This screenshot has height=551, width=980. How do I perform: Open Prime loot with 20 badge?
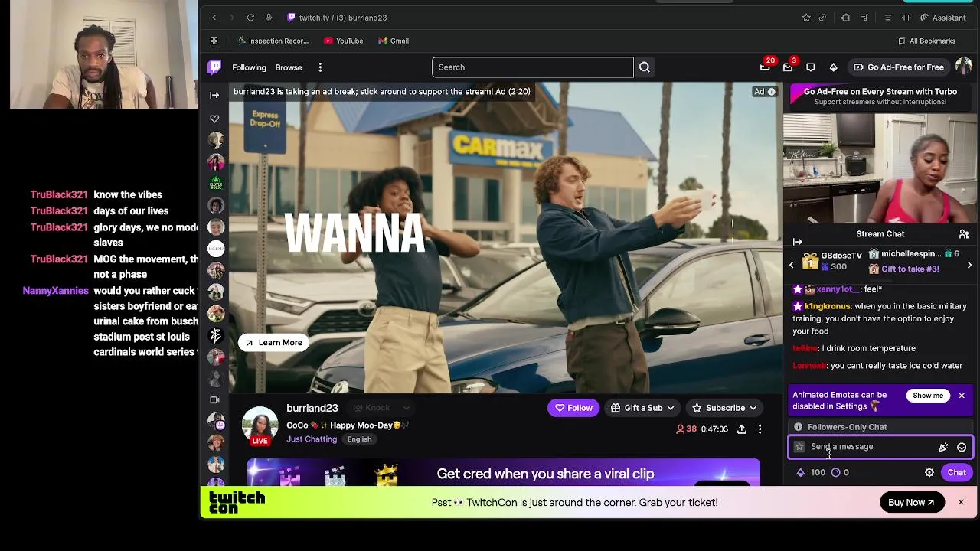click(x=765, y=67)
